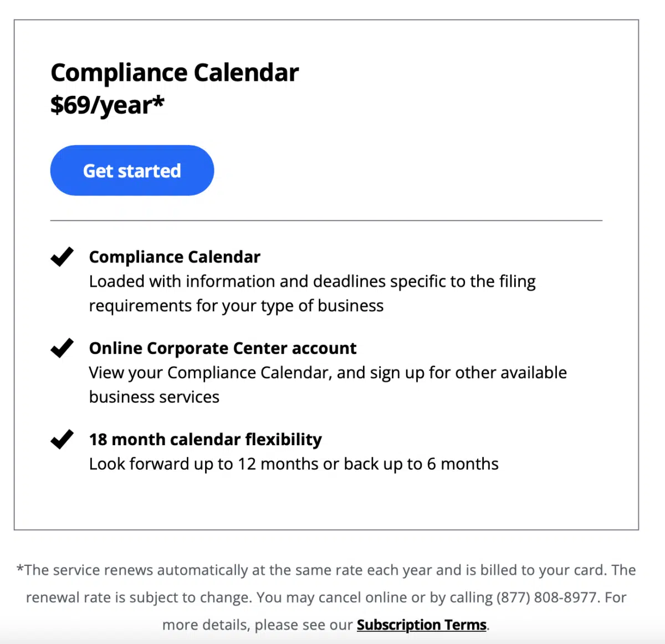Click 'business services' text in second feature

[154, 397]
